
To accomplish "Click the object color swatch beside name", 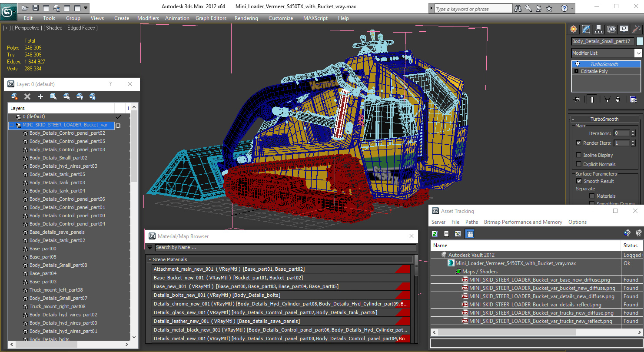I will [x=639, y=41].
